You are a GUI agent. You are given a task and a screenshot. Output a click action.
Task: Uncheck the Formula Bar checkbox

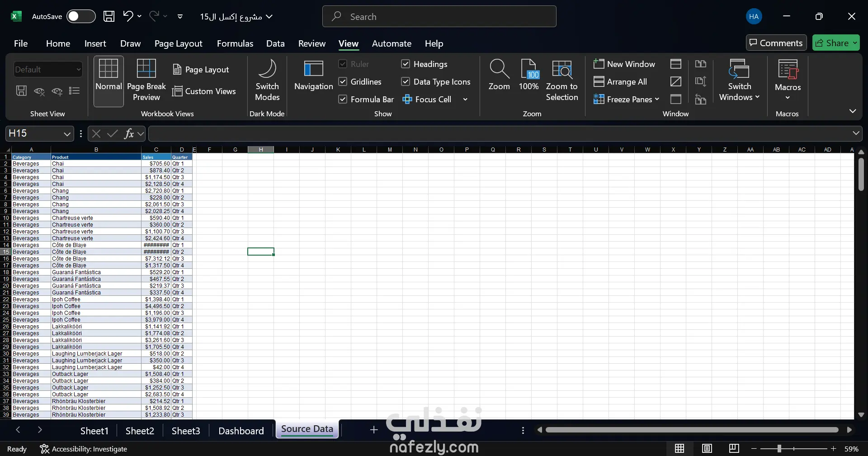[343, 100]
